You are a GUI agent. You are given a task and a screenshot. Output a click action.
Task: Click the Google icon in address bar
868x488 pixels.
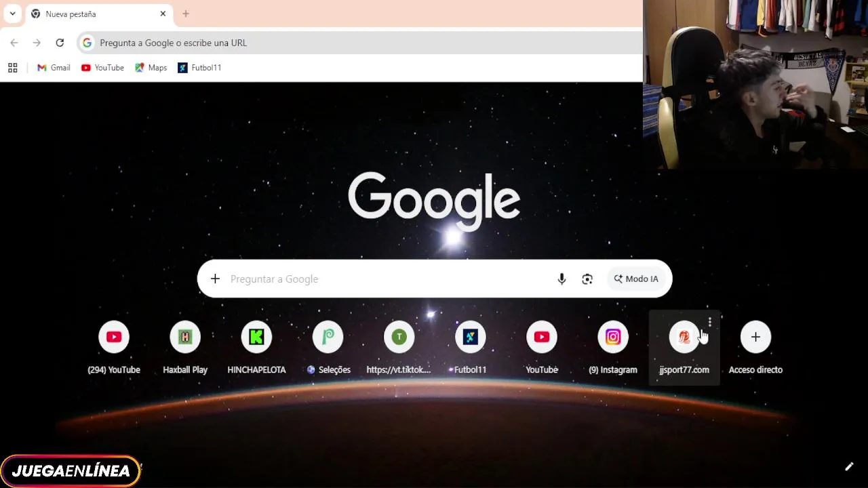point(87,43)
